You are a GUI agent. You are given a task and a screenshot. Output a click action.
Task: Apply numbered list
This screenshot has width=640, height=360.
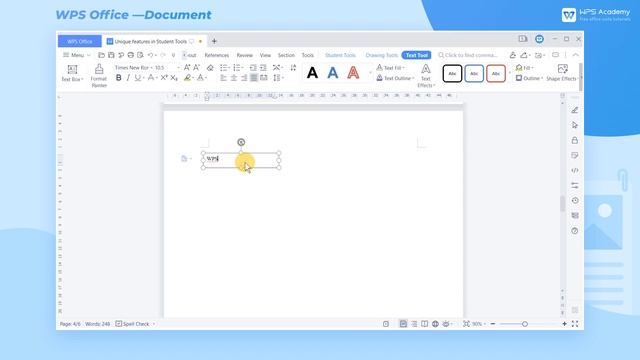click(x=236, y=67)
